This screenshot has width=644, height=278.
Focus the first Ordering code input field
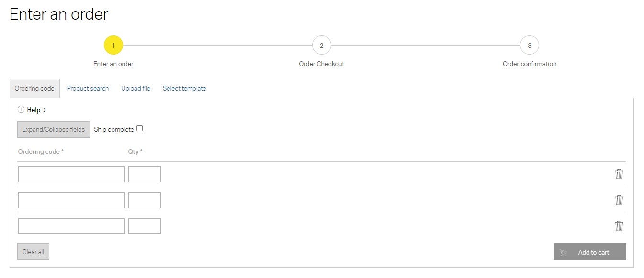point(71,174)
